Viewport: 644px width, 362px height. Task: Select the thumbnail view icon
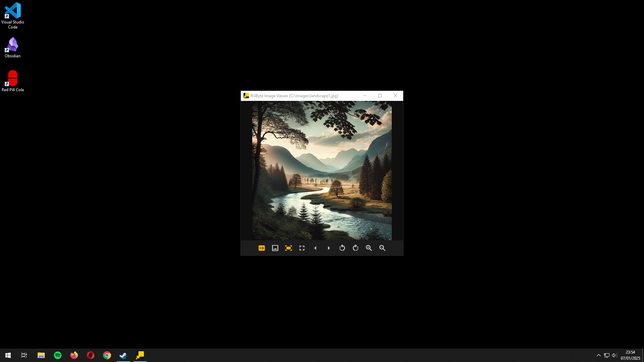pyautogui.click(x=275, y=248)
